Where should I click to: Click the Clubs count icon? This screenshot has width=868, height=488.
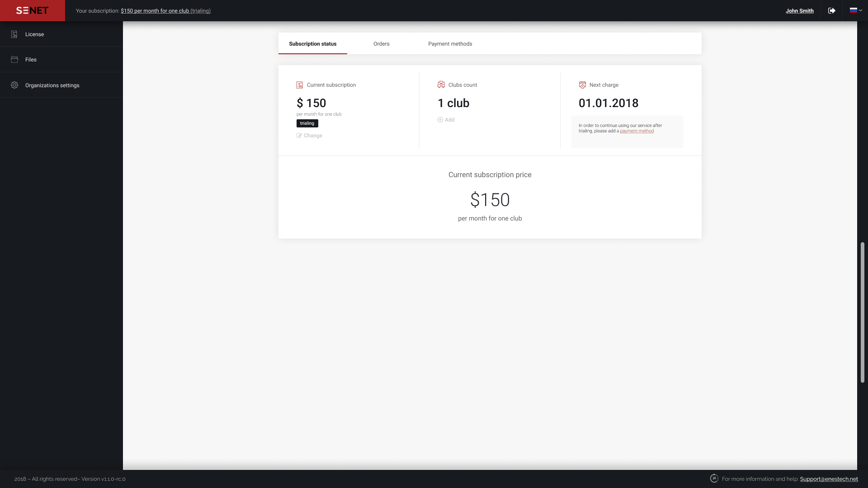[x=441, y=84]
